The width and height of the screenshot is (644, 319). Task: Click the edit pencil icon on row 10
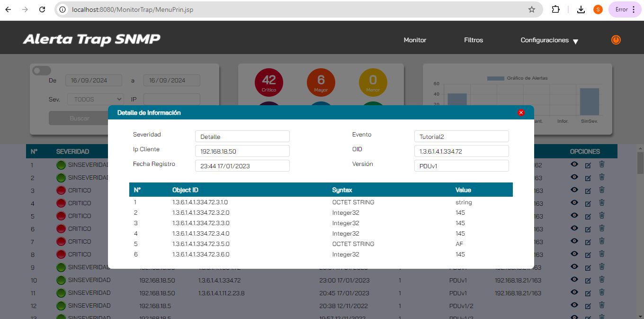(x=588, y=280)
